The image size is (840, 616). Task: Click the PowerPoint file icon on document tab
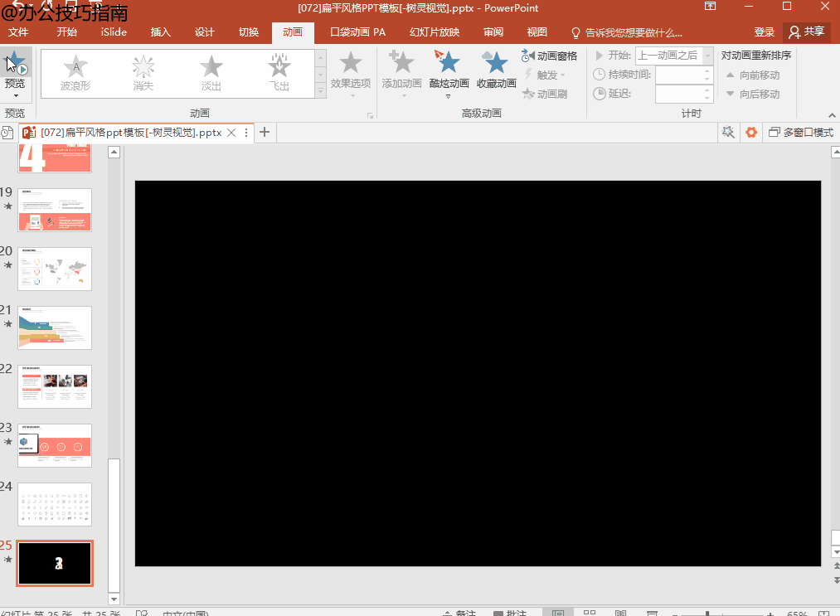29,133
